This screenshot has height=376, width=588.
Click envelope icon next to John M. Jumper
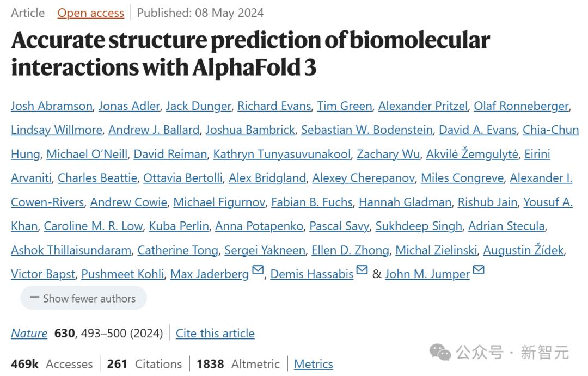pyautogui.click(x=479, y=270)
